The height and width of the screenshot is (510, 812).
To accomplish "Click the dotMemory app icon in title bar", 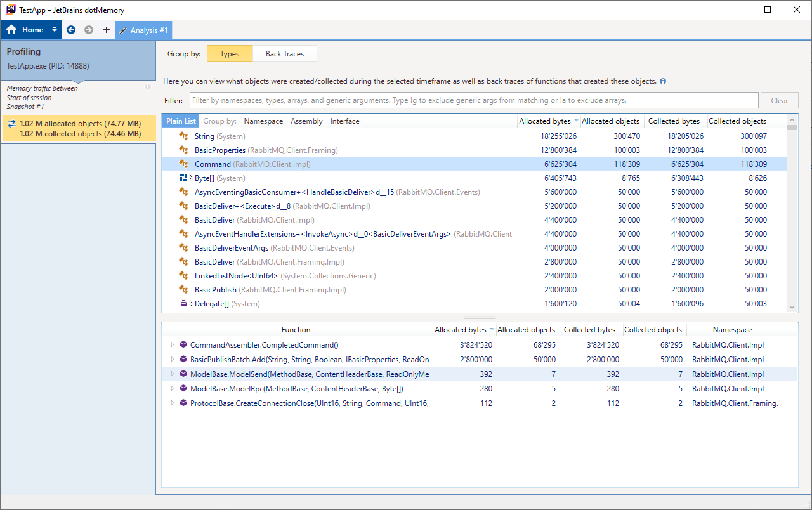I will coord(11,10).
